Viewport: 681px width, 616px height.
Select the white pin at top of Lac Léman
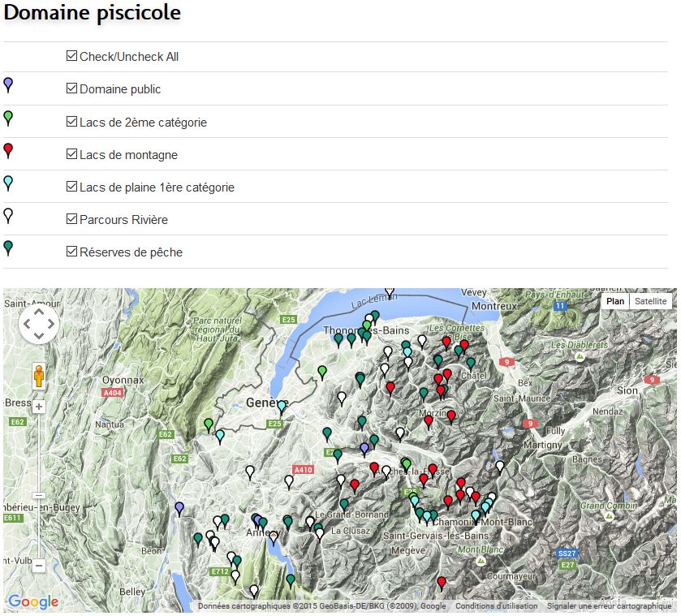pos(390,292)
